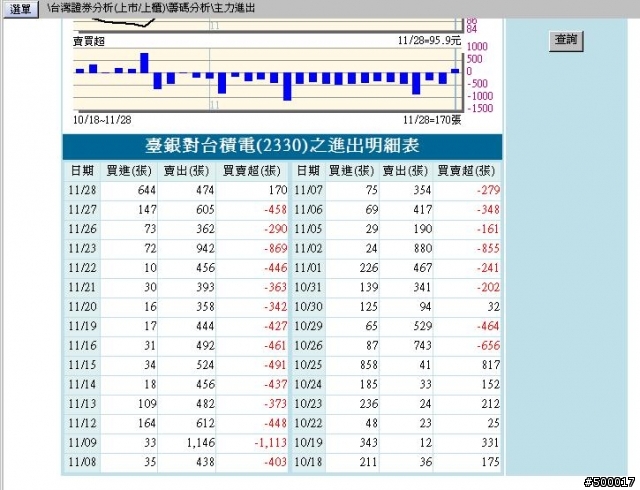Select net value 331 for 10/19
The image size is (640, 490).
pyautogui.click(x=491, y=443)
